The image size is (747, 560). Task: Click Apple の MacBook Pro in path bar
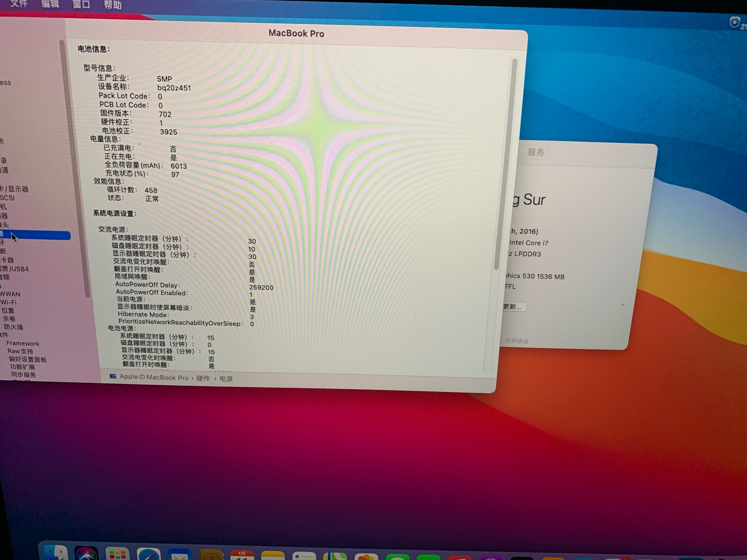click(154, 377)
